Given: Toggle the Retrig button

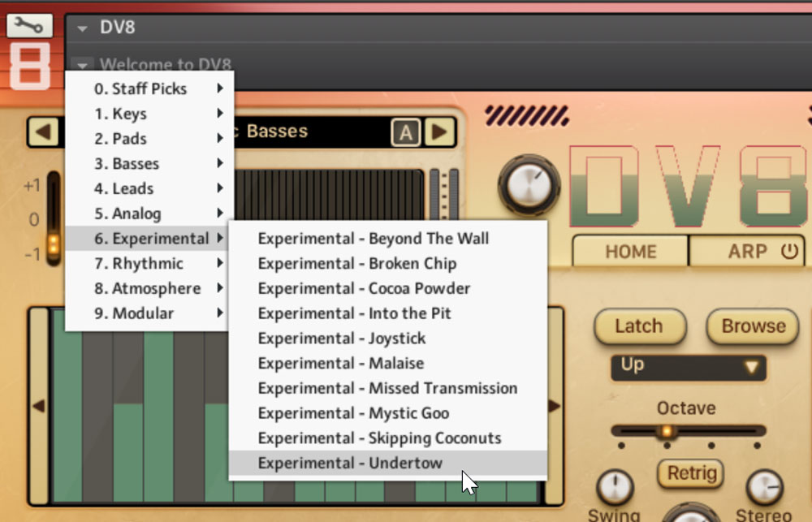Looking at the screenshot, I should 691,472.
